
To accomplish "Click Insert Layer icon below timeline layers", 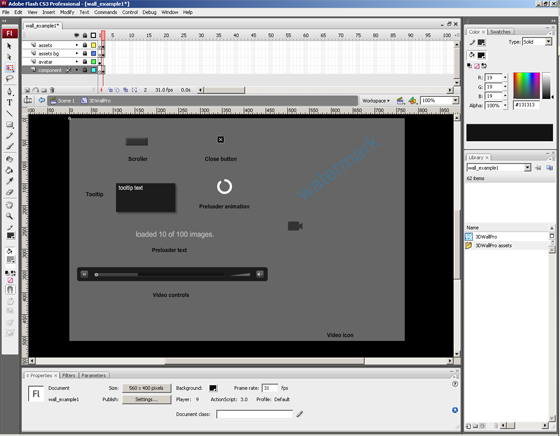I will [28, 90].
